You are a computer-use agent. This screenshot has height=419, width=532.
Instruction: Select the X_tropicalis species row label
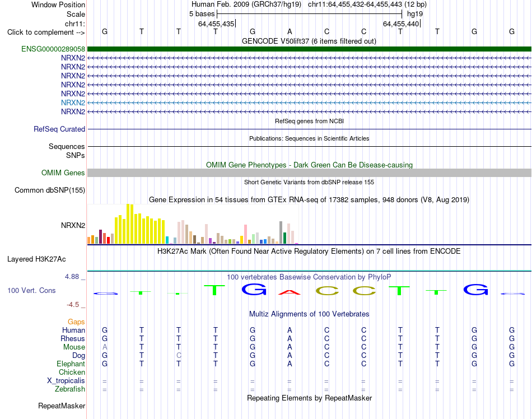click(66, 381)
